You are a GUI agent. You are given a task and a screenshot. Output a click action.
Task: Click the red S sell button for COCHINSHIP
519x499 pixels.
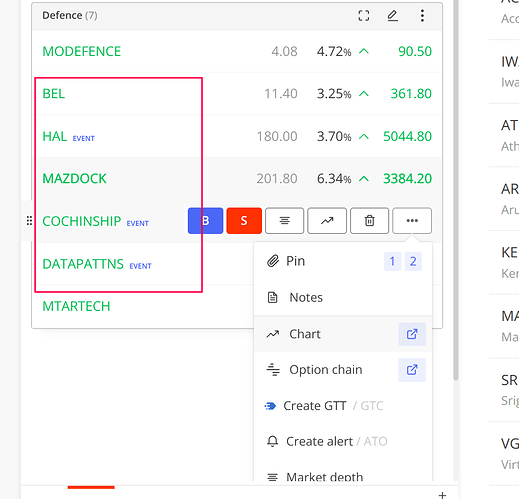[x=244, y=221]
